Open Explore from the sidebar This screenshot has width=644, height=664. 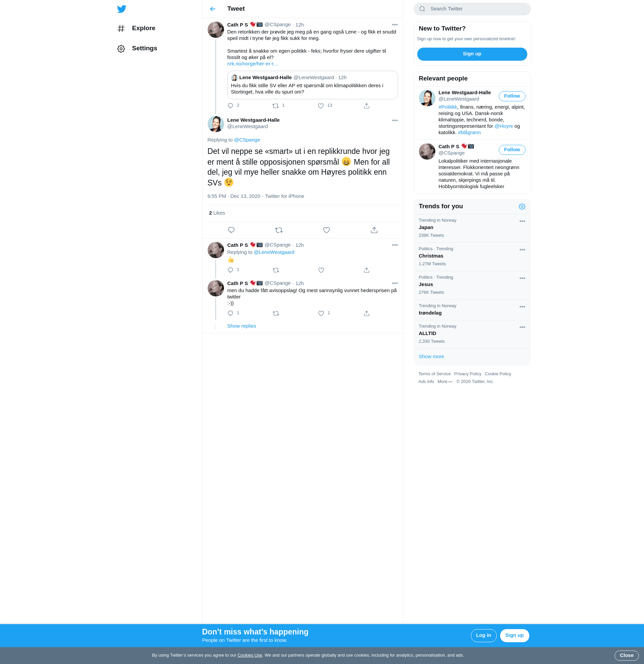(x=136, y=29)
